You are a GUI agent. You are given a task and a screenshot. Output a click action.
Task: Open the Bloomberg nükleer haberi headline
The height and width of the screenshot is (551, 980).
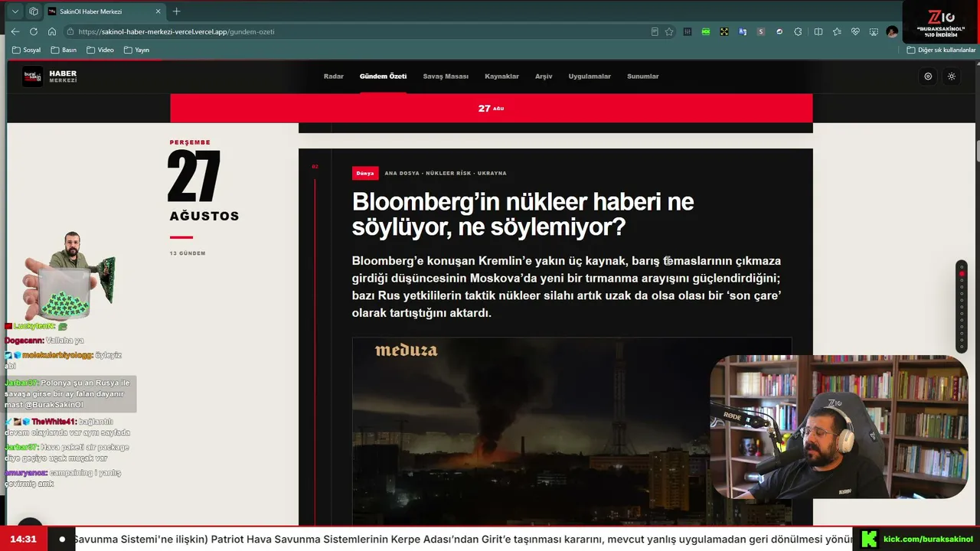523,214
